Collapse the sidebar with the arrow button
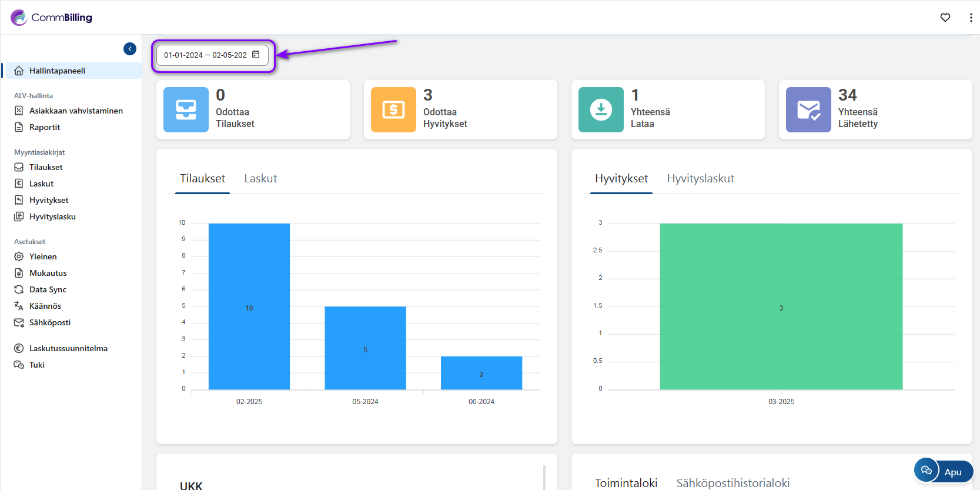Viewport: 980px width, 490px height. [x=130, y=49]
